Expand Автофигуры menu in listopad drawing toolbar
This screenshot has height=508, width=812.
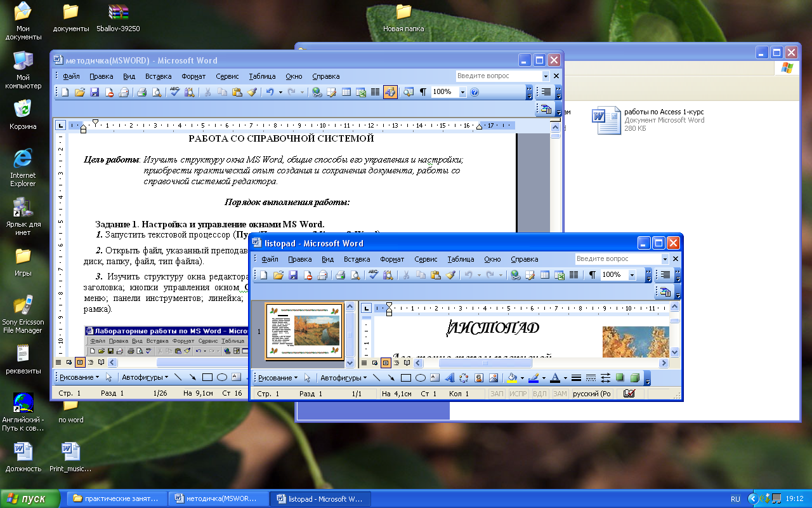tap(343, 378)
